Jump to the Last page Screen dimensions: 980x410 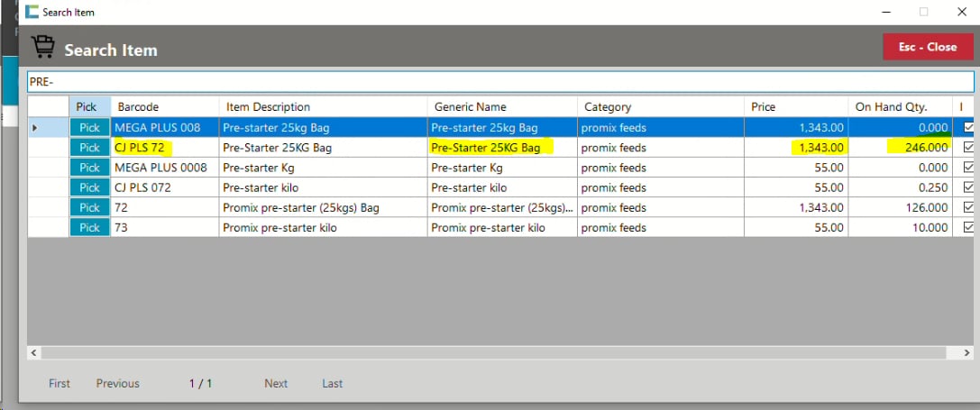click(332, 384)
